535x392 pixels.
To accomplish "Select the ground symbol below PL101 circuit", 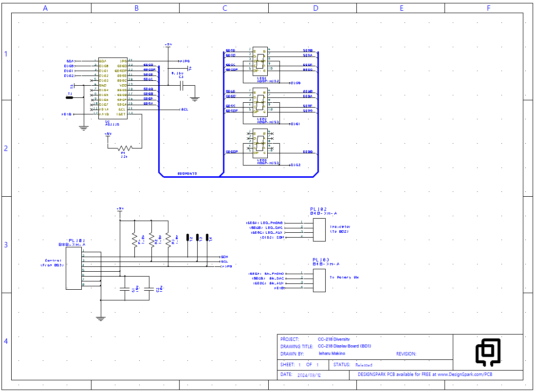I will [100, 319].
